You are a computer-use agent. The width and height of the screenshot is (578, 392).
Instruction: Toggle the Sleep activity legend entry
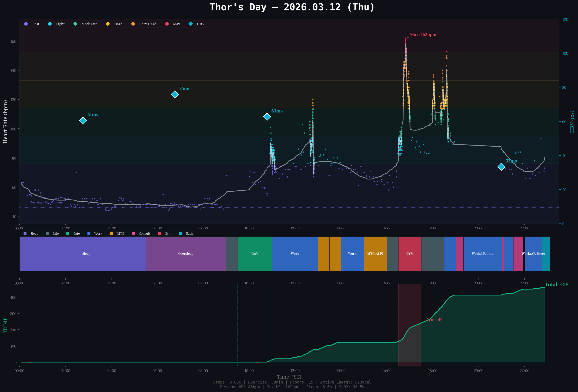tap(25, 233)
